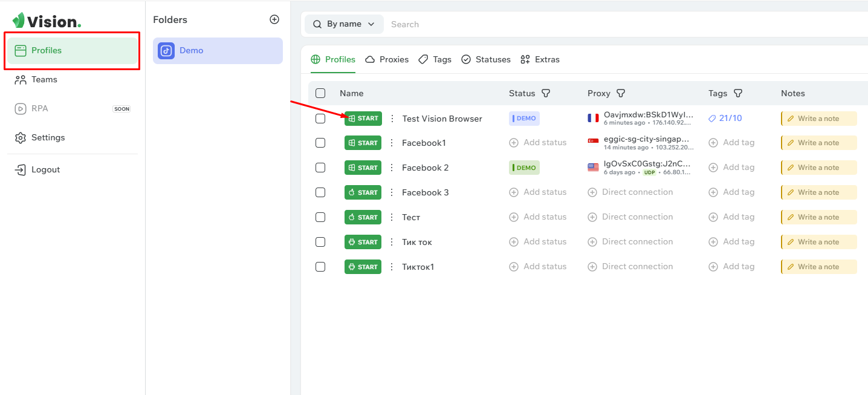868x395 pixels.
Task: Check the Test Vision Browser row checkbox
Action: pyautogui.click(x=320, y=119)
